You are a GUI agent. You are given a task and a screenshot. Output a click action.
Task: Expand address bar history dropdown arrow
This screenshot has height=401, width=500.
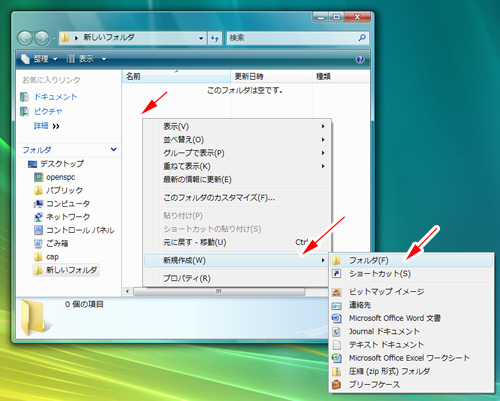point(201,38)
